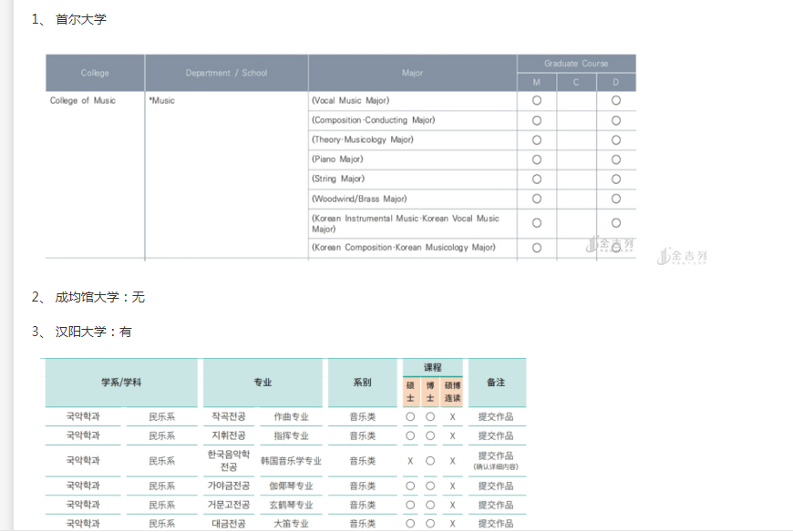
Task: Click the 课程 header in Hanyang table
Action: coord(433,367)
